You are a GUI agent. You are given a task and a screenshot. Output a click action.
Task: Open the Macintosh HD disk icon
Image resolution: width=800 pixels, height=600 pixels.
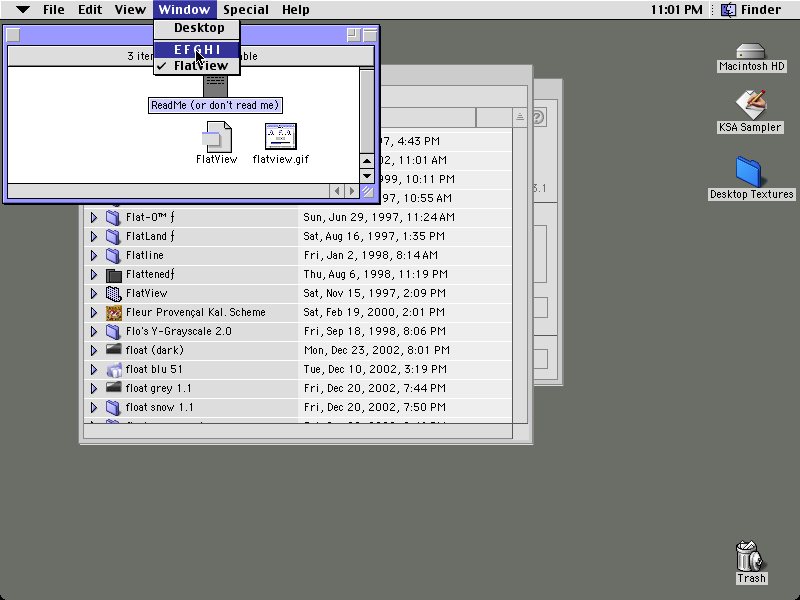tap(751, 51)
